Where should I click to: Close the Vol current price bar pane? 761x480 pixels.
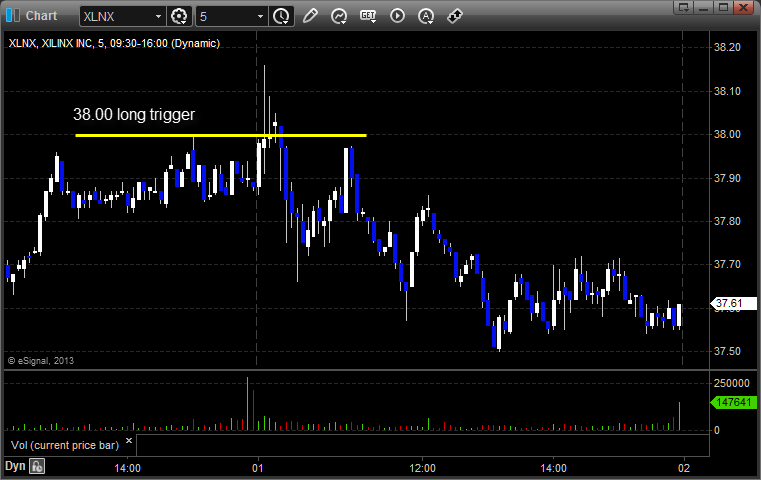click(x=129, y=441)
